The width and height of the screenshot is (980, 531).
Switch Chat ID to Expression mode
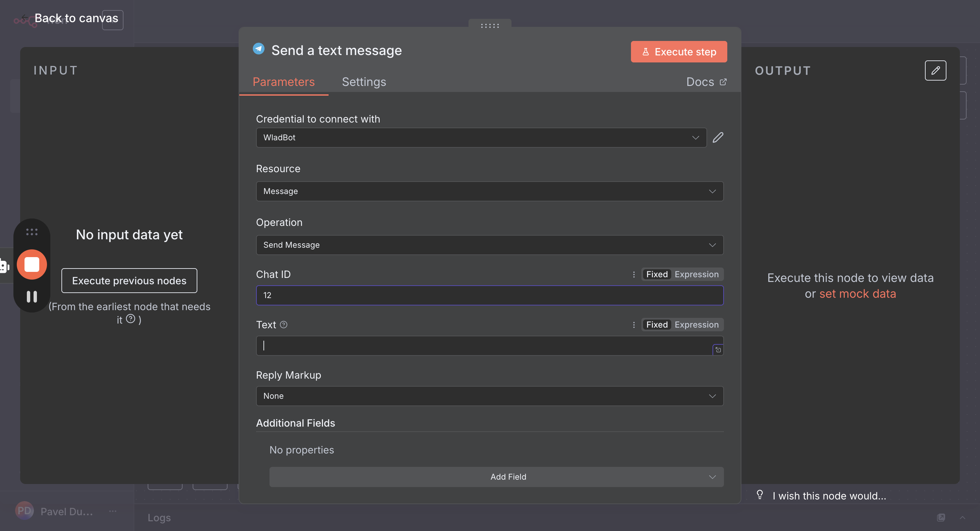tap(696, 274)
